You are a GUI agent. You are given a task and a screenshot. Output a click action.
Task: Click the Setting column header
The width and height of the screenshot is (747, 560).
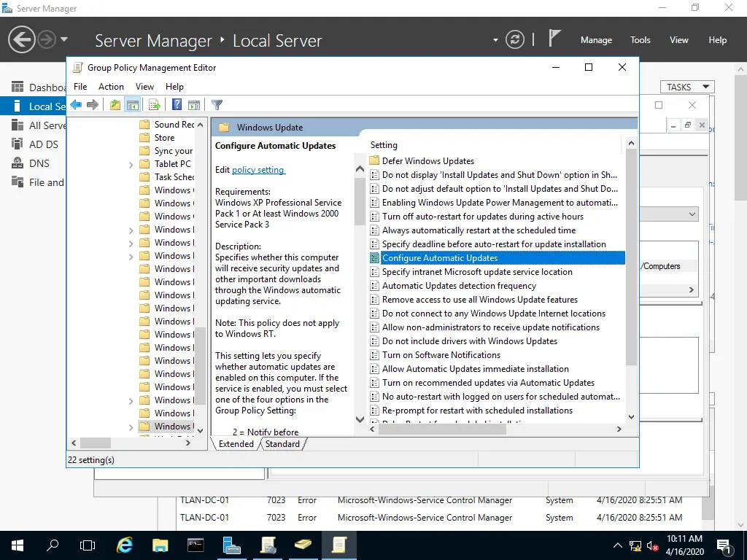pos(495,145)
